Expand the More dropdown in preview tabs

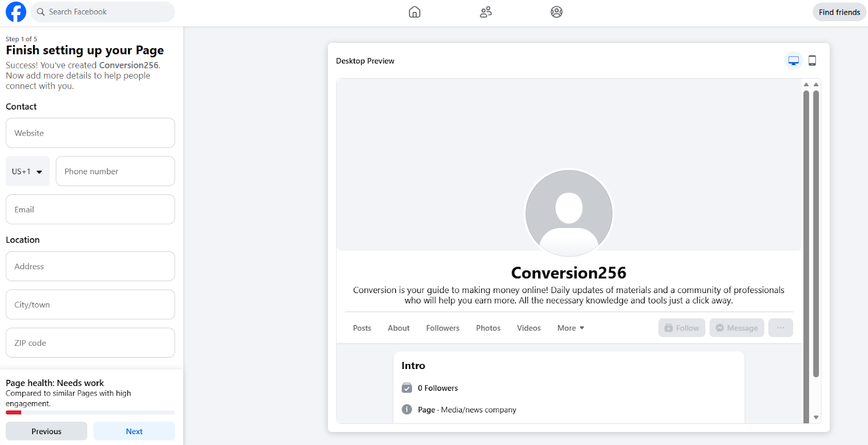click(570, 328)
